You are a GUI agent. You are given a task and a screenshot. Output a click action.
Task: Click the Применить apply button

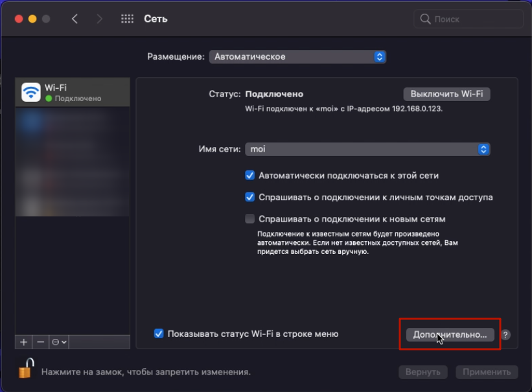coord(487,372)
